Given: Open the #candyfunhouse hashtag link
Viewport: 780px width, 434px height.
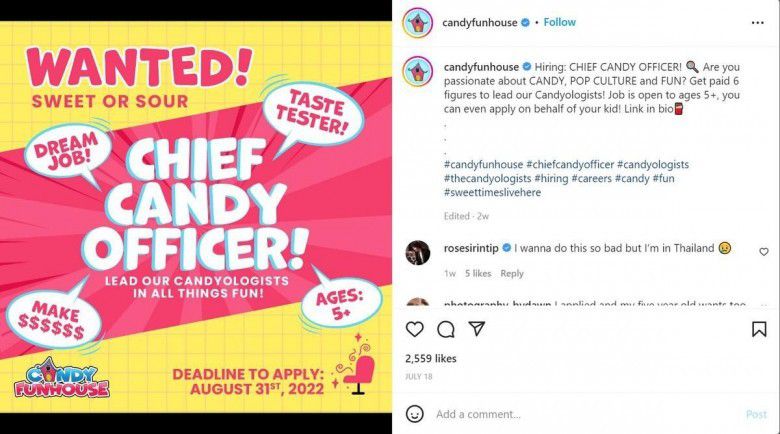Looking at the screenshot, I should [x=483, y=163].
